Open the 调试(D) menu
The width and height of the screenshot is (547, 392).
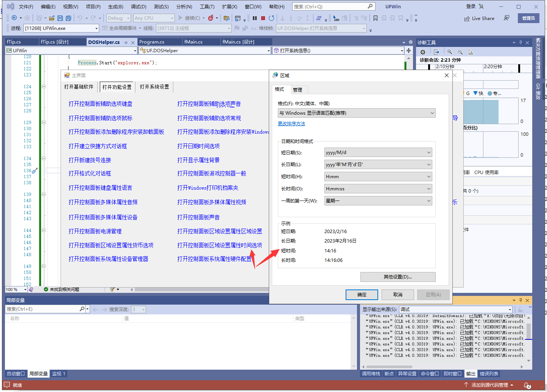[139, 6]
